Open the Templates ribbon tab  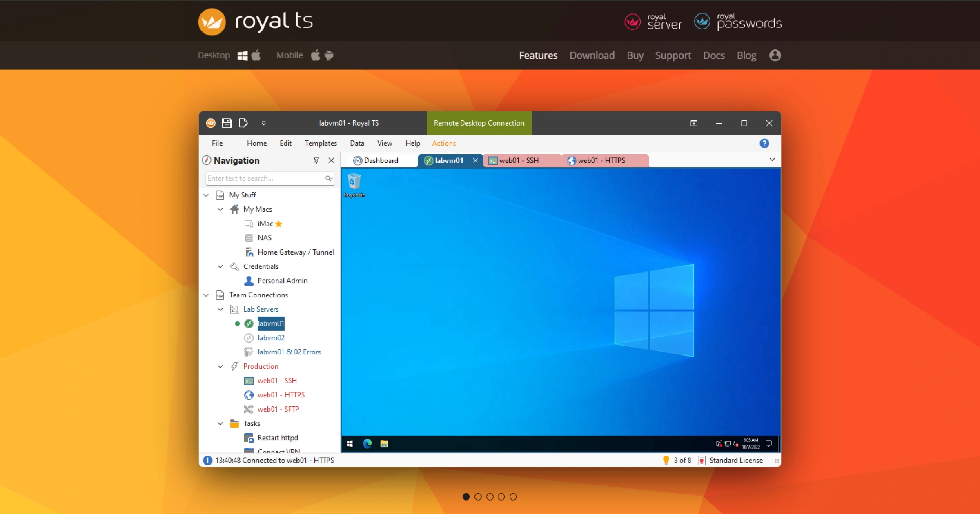(x=321, y=143)
